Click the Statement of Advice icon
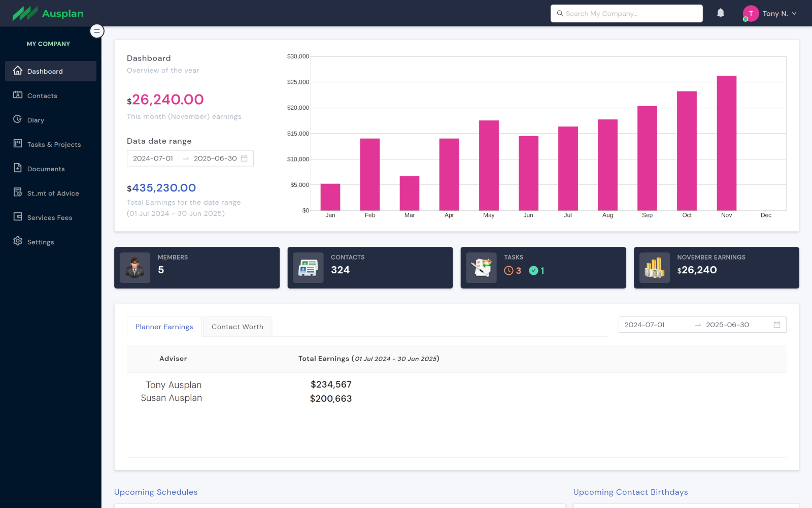The height and width of the screenshot is (508, 812). coord(18,193)
